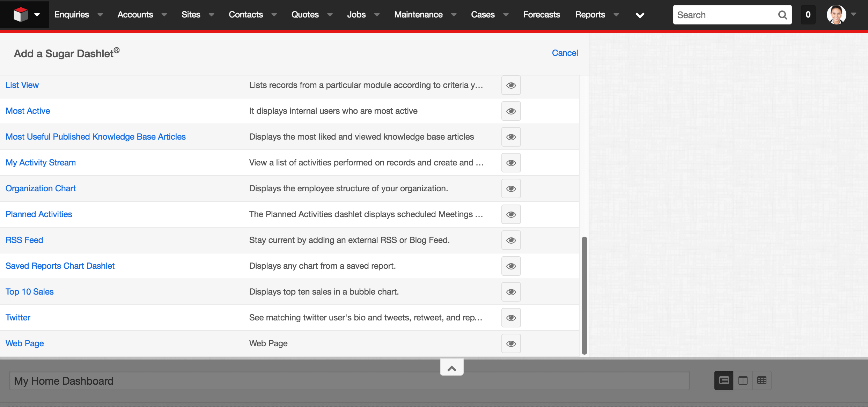Image resolution: width=868 pixels, height=407 pixels.
Task: Preview Knowledge Base Articles dashlet eye icon
Action: 511,137
